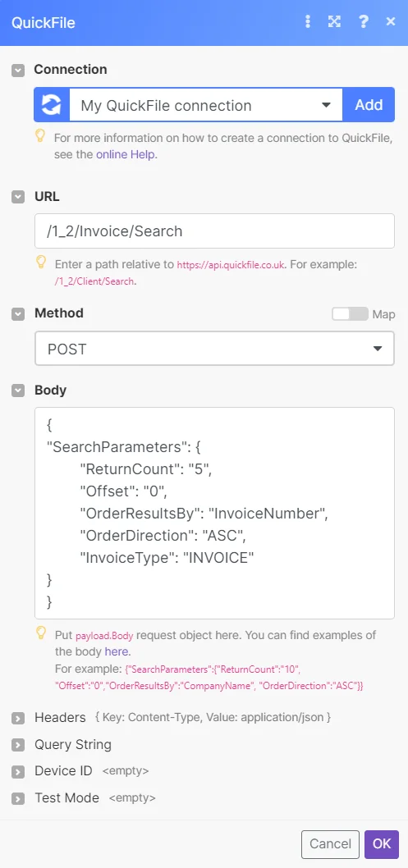Screen dimensions: 408x868
Task: Open the three-dot options menu in header
Action: pos(309,22)
